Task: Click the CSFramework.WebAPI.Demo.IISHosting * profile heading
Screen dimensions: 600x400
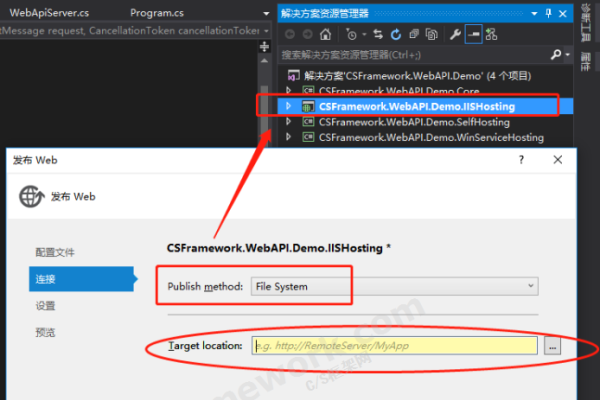Action: tap(279, 248)
